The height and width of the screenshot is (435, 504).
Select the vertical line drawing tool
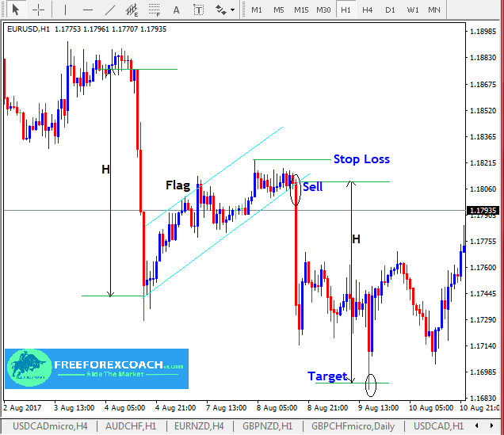click(67, 10)
